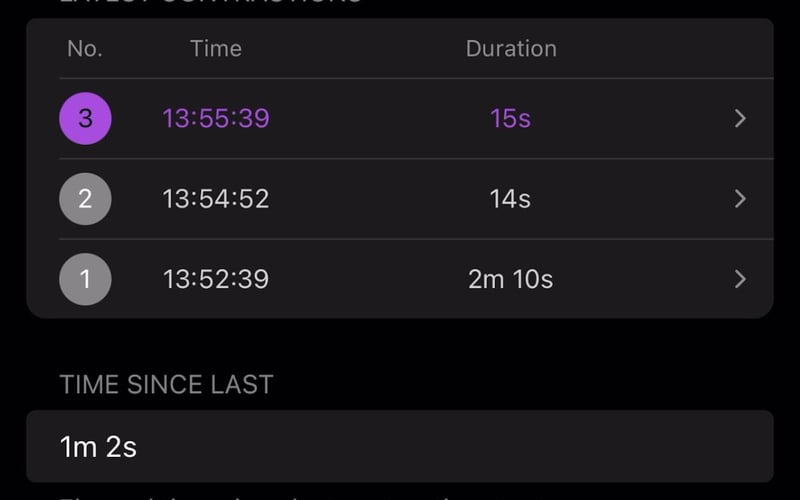The height and width of the screenshot is (500, 800).
Task: Tap the purple 15s duration
Action: point(510,119)
